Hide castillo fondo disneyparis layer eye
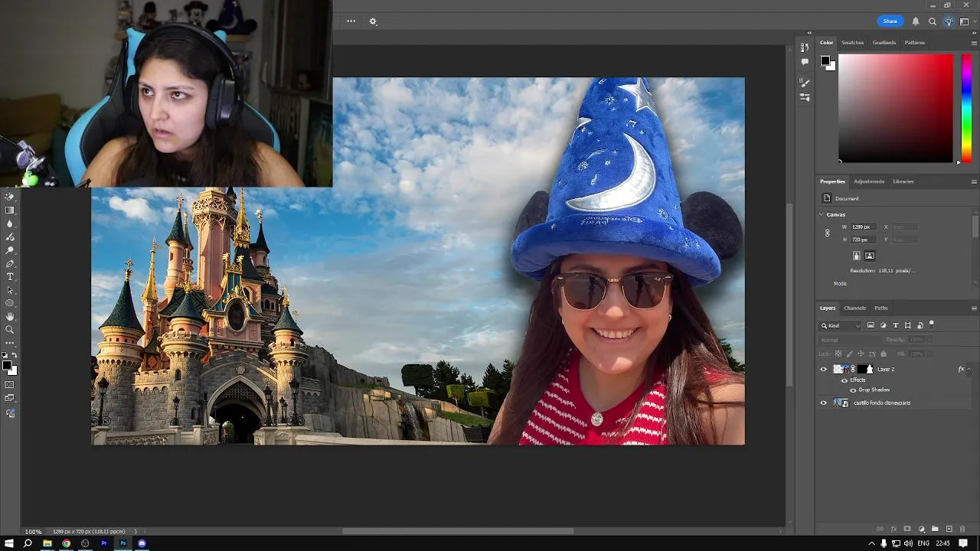Screen dimensions: 980x551 click(824, 403)
